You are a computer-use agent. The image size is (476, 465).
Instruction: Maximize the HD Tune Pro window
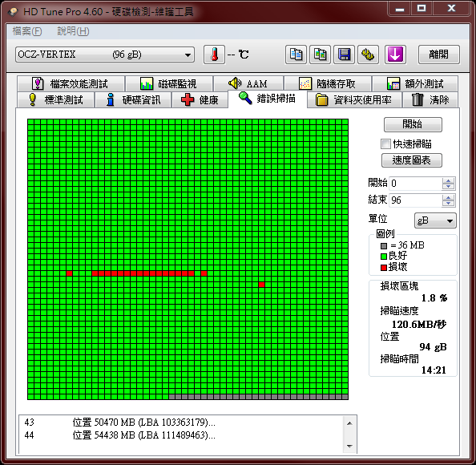[x=422, y=9]
